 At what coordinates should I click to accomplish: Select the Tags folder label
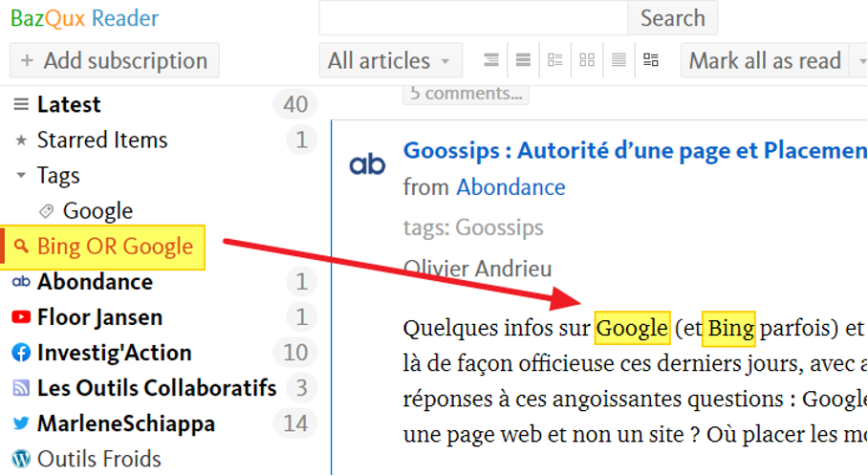tap(58, 176)
